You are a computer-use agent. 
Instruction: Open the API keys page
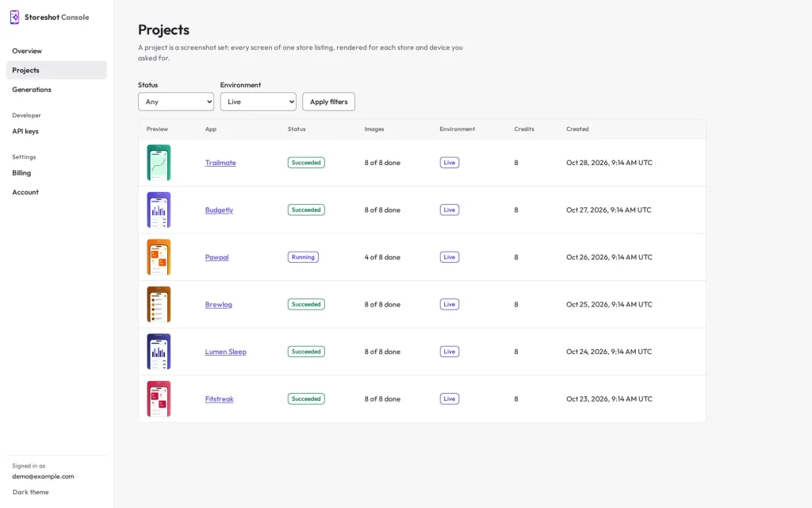click(56, 131)
